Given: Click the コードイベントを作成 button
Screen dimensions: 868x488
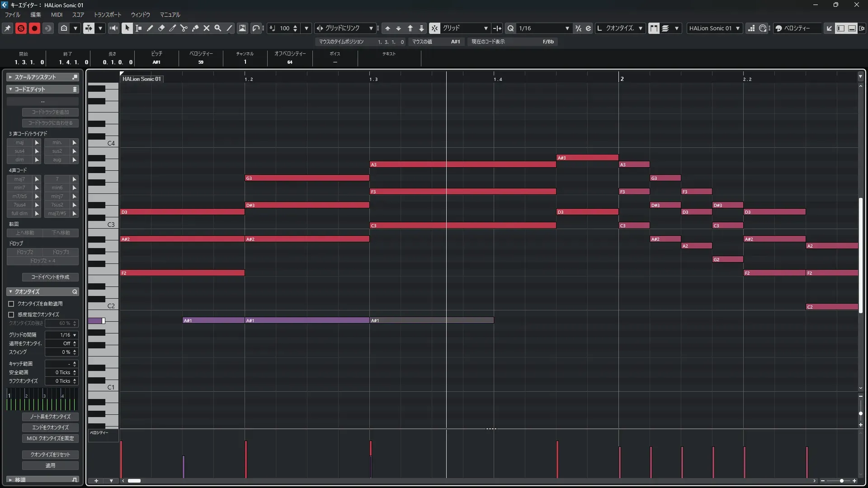Looking at the screenshot, I should [x=50, y=277].
